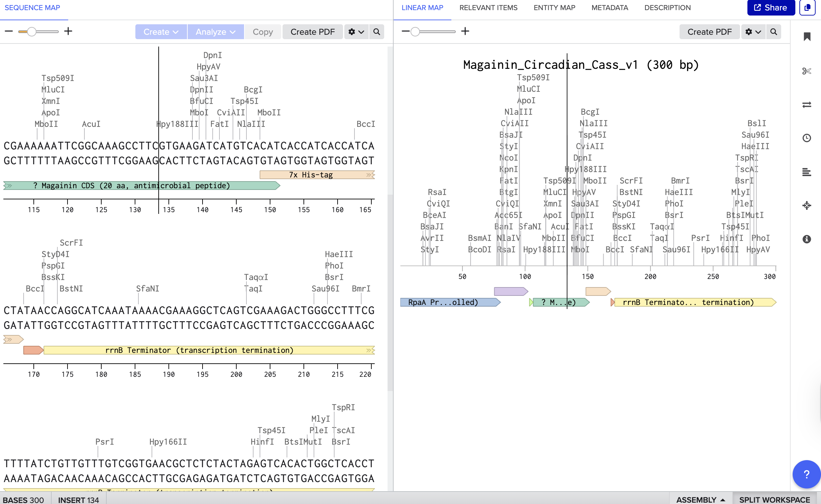
Task: Click Create PDF in sequence map toolbar
Action: coord(313,32)
